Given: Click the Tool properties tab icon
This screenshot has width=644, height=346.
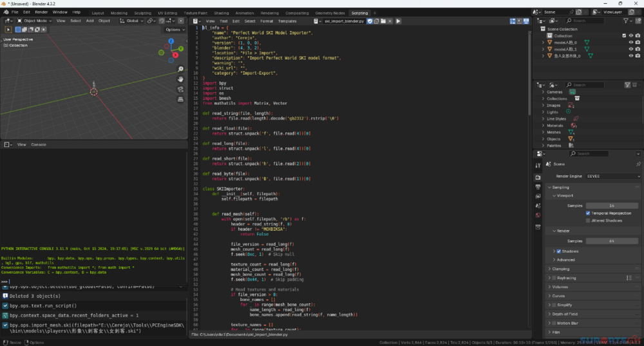Looking at the screenshot, I should coord(538,166).
